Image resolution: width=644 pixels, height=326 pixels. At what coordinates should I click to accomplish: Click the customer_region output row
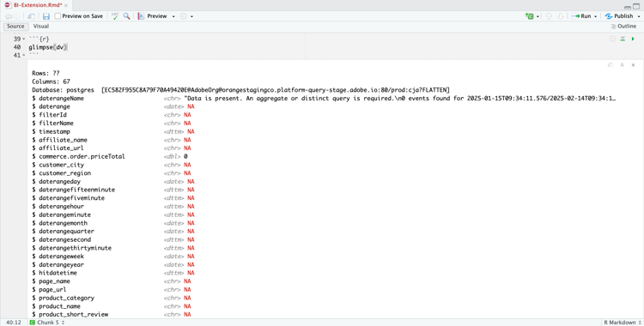click(x=112, y=173)
